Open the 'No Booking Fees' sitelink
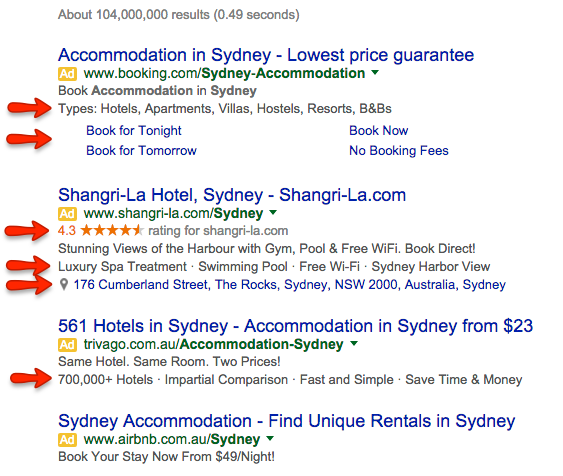Screen dimensions: 563x476 399,151
